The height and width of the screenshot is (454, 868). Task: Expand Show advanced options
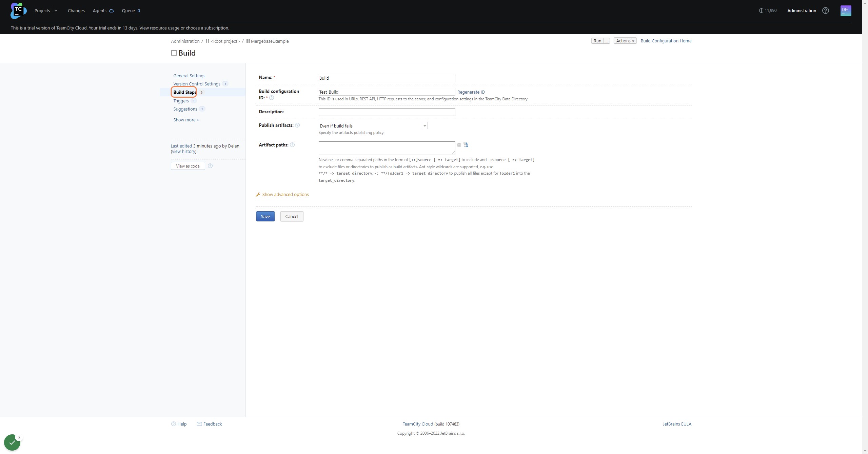coord(285,194)
